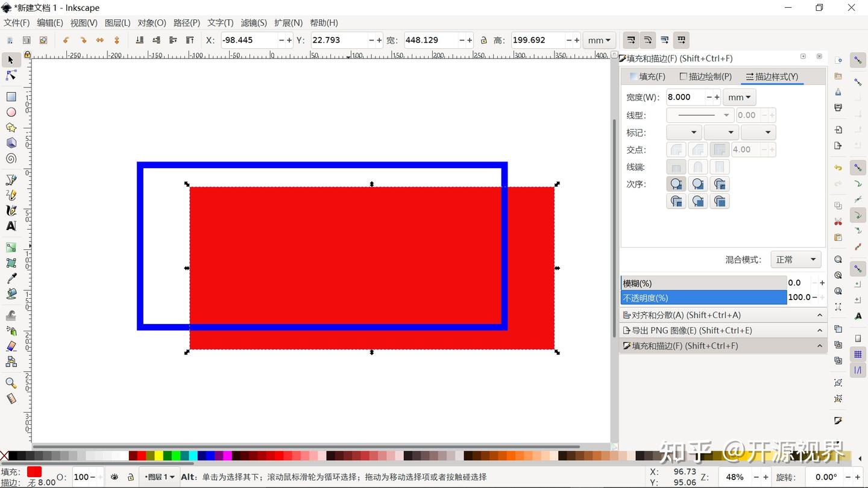Close the 填充和描边 dialog panel
The width and height of the screenshot is (868, 488).
819,57
